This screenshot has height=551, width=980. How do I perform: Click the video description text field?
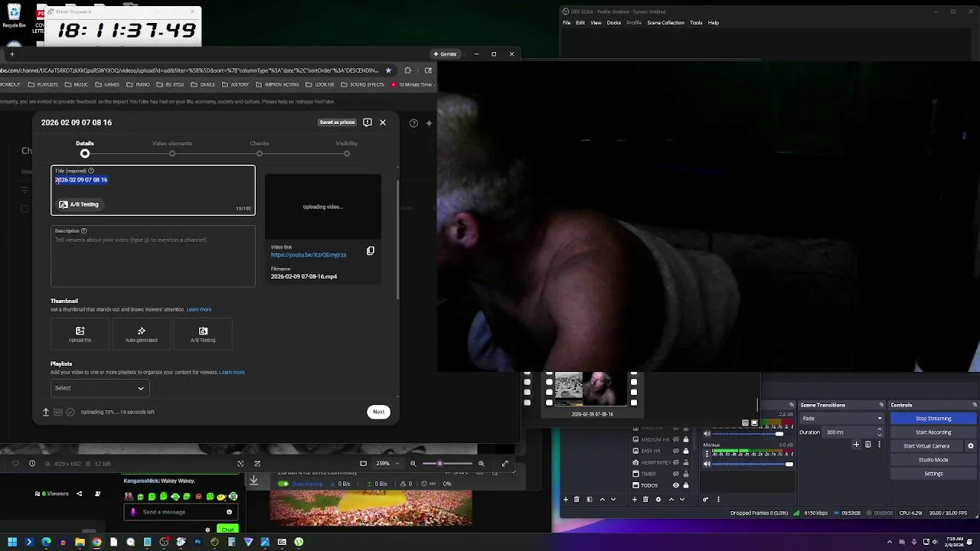(153, 256)
